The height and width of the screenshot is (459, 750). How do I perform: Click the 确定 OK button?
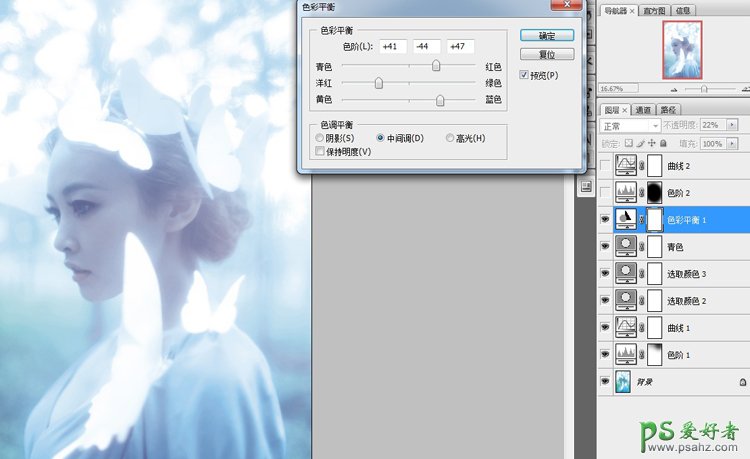546,35
